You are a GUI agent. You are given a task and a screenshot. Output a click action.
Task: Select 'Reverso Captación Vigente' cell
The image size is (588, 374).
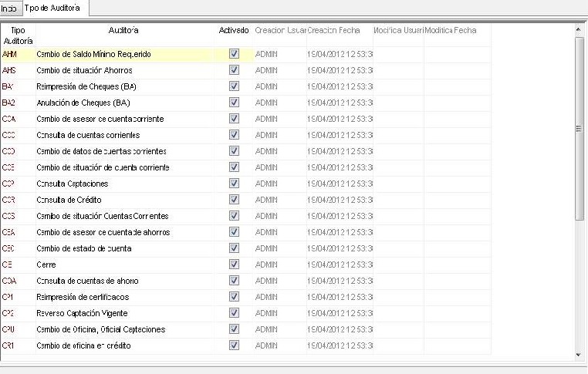pyautogui.click(x=125, y=313)
